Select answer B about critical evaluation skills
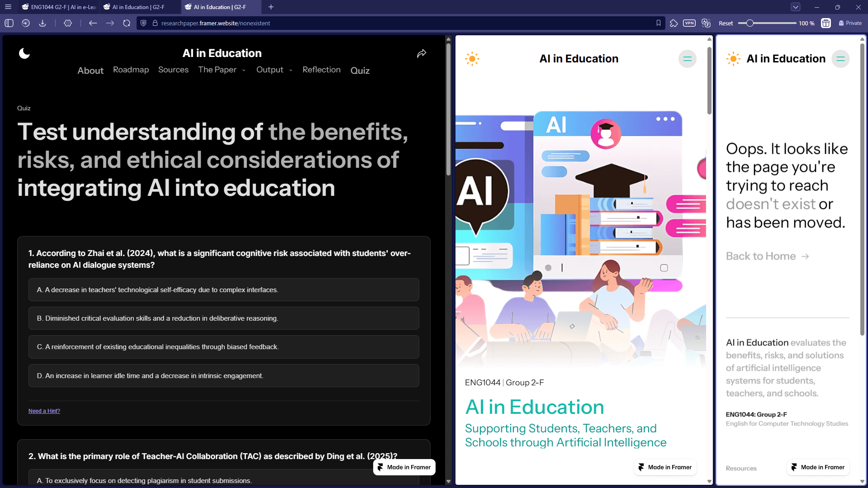The width and height of the screenshot is (868, 488). (224, 318)
